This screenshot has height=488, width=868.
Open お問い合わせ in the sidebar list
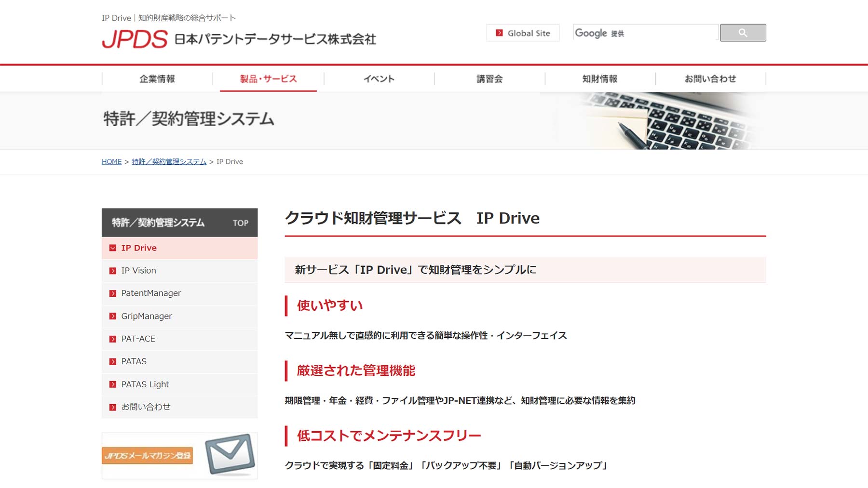coord(179,407)
